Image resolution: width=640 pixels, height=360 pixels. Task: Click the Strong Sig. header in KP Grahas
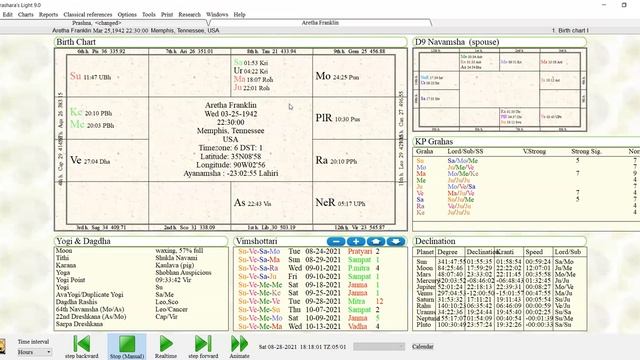[x=586, y=151]
